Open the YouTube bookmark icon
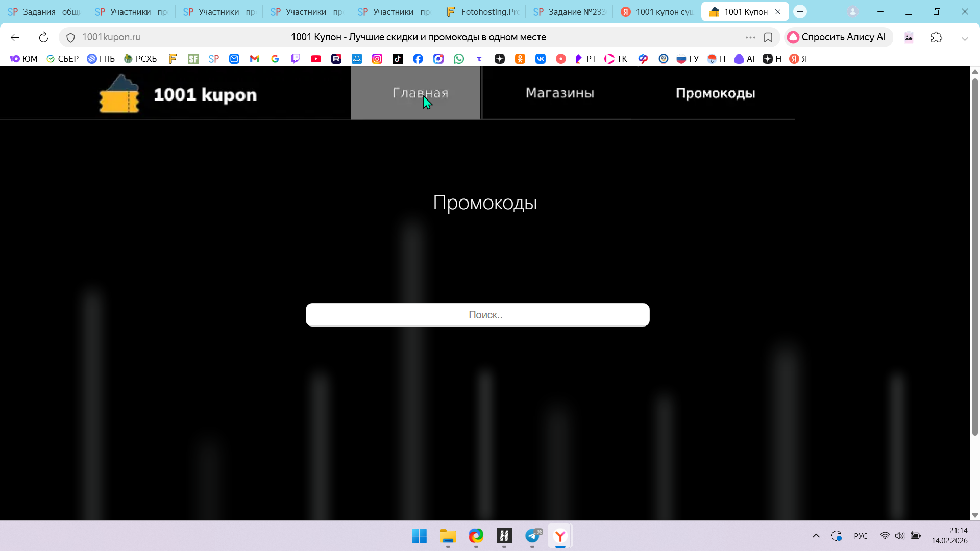 tap(316, 59)
